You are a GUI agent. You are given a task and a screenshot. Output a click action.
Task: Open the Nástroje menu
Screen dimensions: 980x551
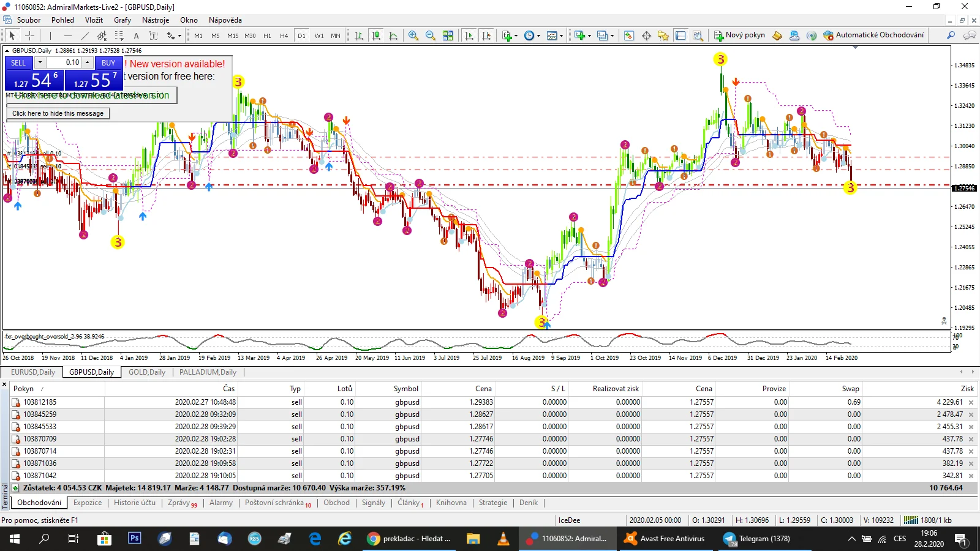[x=156, y=20]
